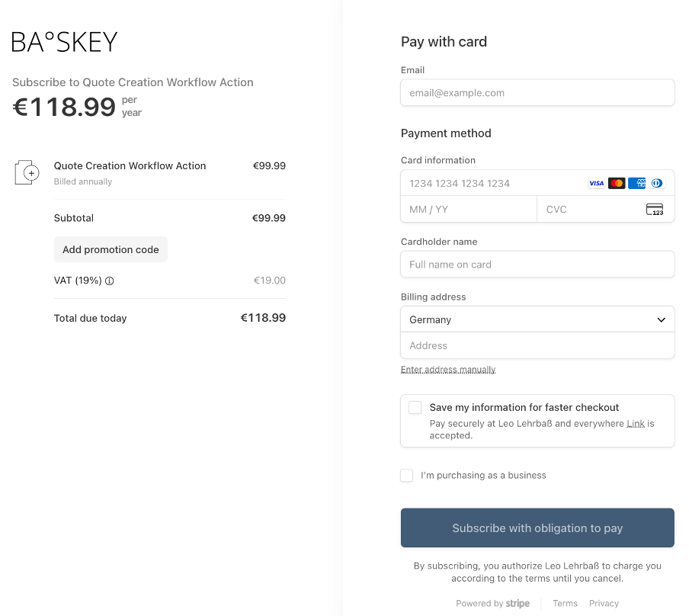Focus the Email input field
The image size is (689, 616).
[x=537, y=93]
